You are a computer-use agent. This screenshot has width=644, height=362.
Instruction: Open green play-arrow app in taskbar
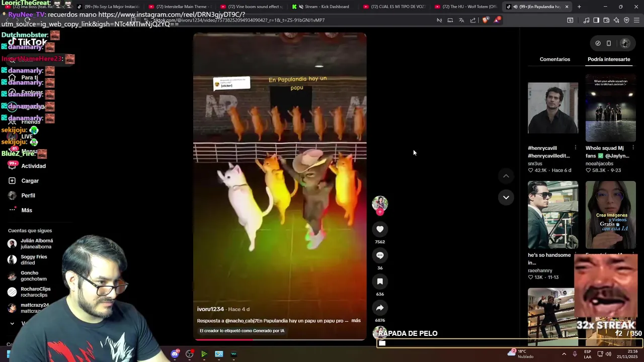coord(204,354)
